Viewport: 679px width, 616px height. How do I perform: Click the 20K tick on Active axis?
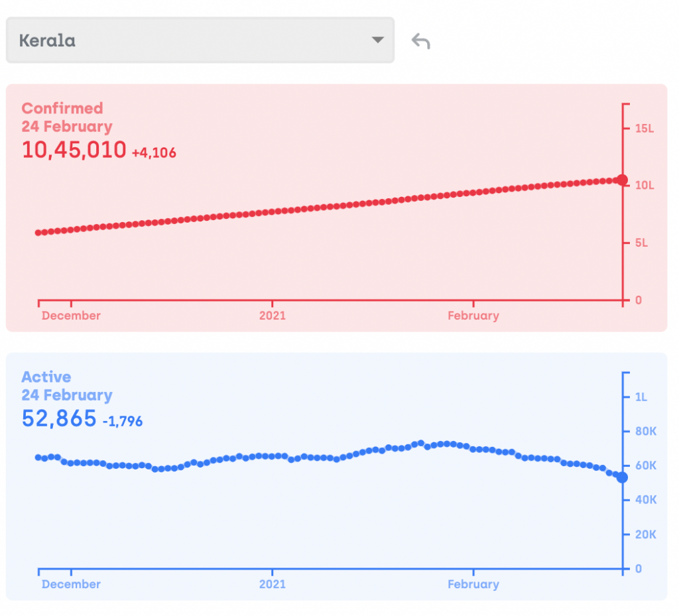(645, 534)
